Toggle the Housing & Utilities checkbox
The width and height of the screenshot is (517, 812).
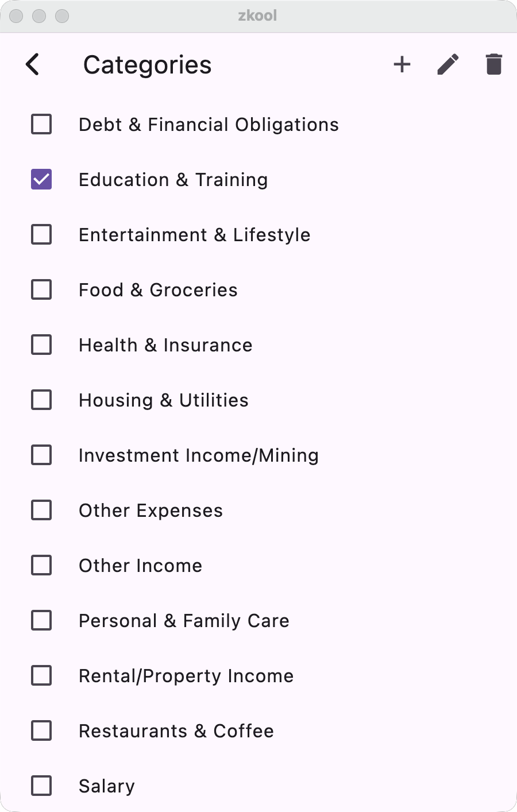point(41,400)
